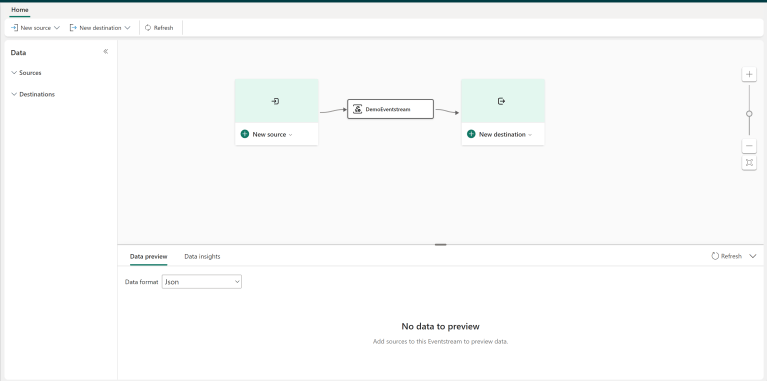This screenshot has width=767, height=381.
Task: Collapse the Data pane with double chevron
Action: point(106,52)
